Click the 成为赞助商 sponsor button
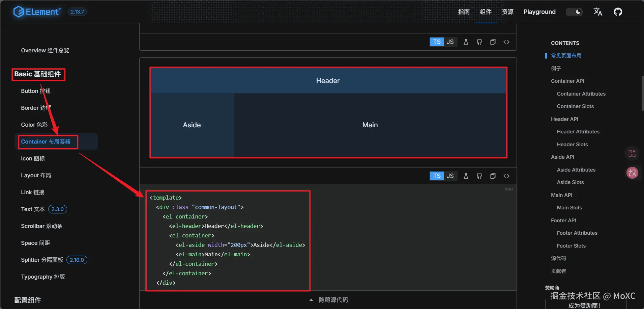 click(586, 305)
